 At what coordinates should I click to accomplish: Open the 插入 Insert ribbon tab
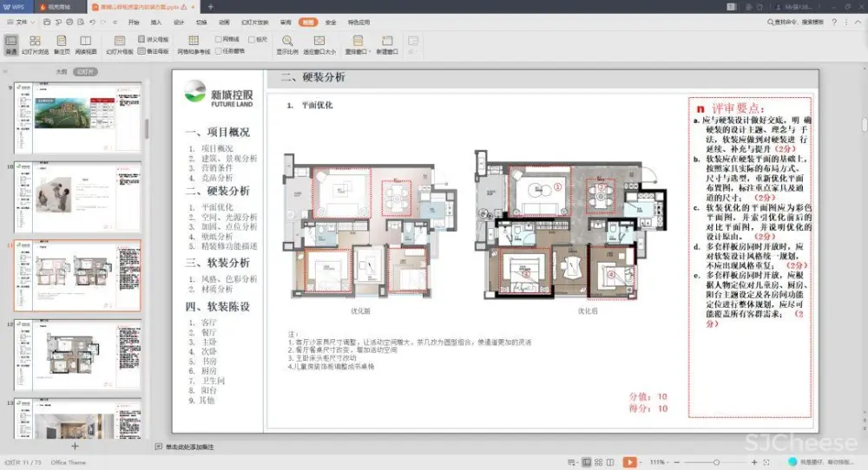pyautogui.click(x=156, y=22)
